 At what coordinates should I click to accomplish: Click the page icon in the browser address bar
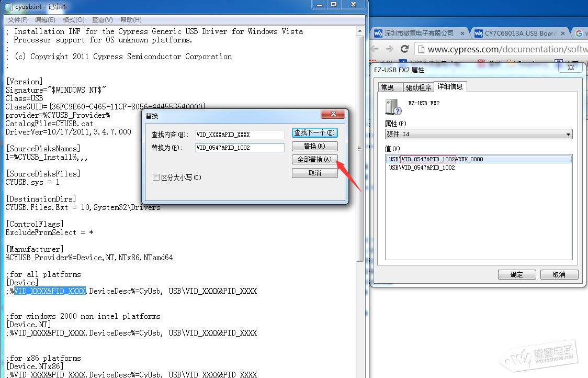point(421,49)
